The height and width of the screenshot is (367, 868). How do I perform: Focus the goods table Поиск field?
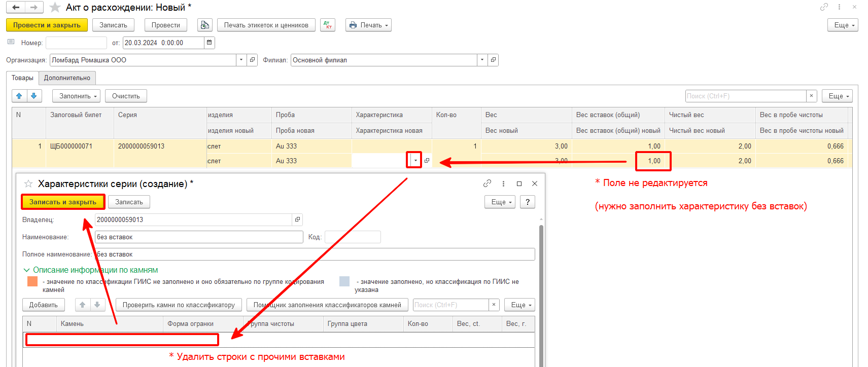coord(746,96)
